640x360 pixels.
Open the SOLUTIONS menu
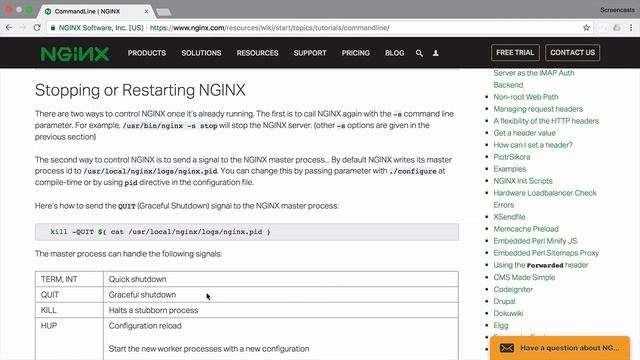(201, 53)
